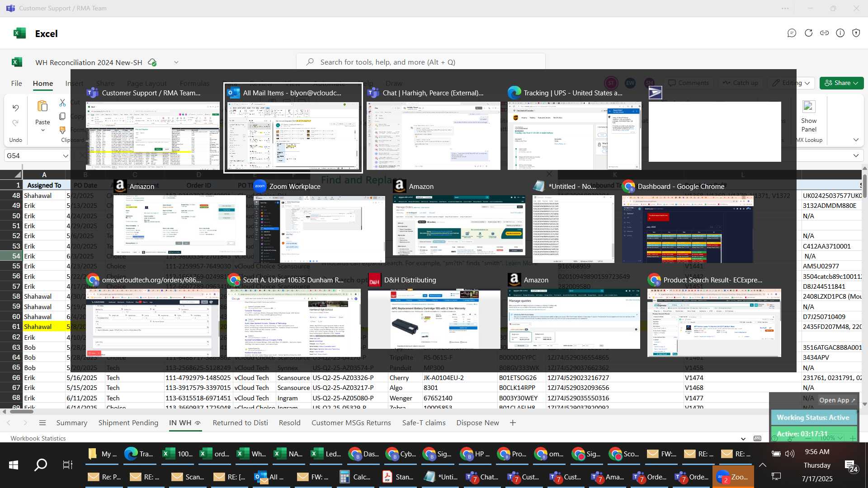Select the Home ribbon tab

click(x=43, y=83)
